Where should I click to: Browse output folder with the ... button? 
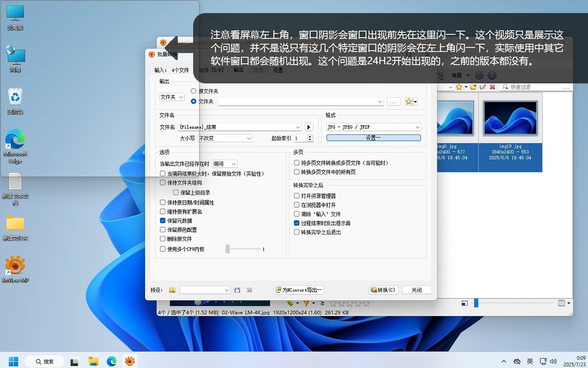[393, 101]
